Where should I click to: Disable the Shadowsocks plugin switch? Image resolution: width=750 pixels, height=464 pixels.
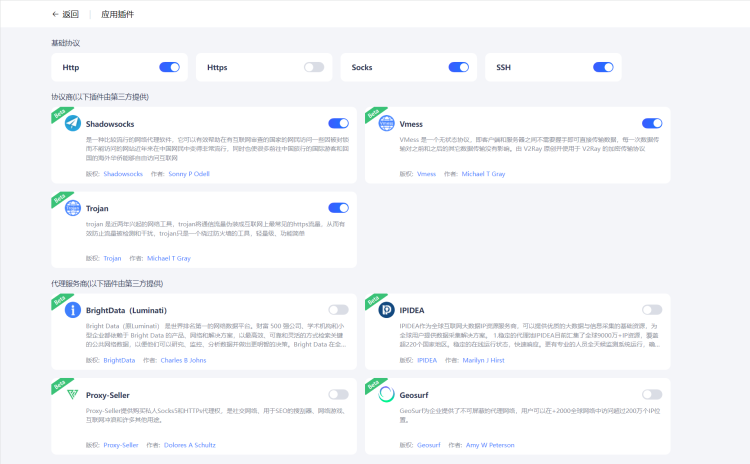tap(338, 123)
